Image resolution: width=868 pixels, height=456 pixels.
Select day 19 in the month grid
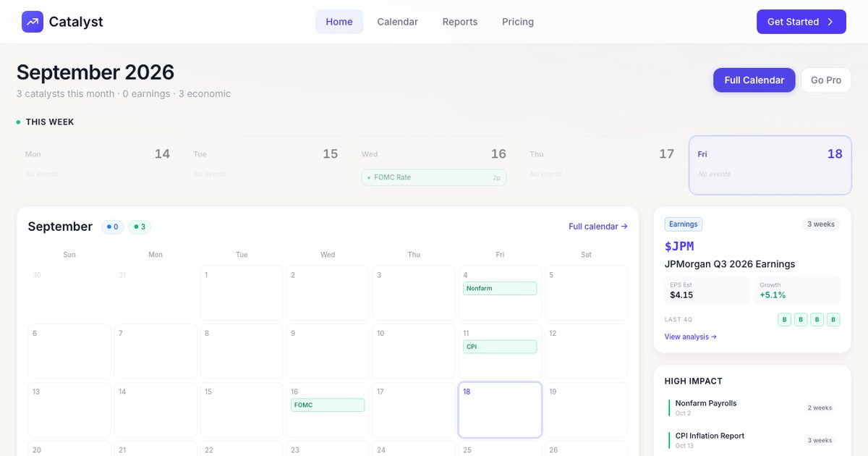(x=586, y=410)
